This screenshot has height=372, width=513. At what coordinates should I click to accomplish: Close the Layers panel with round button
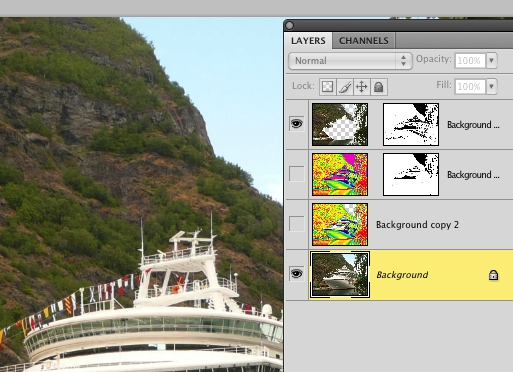(x=290, y=25)
